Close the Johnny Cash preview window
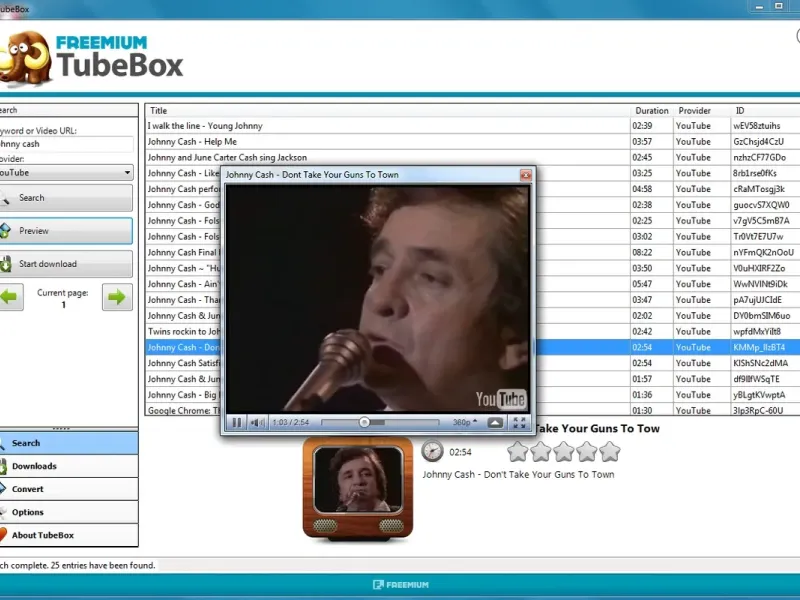 click(x=526, y=175)
